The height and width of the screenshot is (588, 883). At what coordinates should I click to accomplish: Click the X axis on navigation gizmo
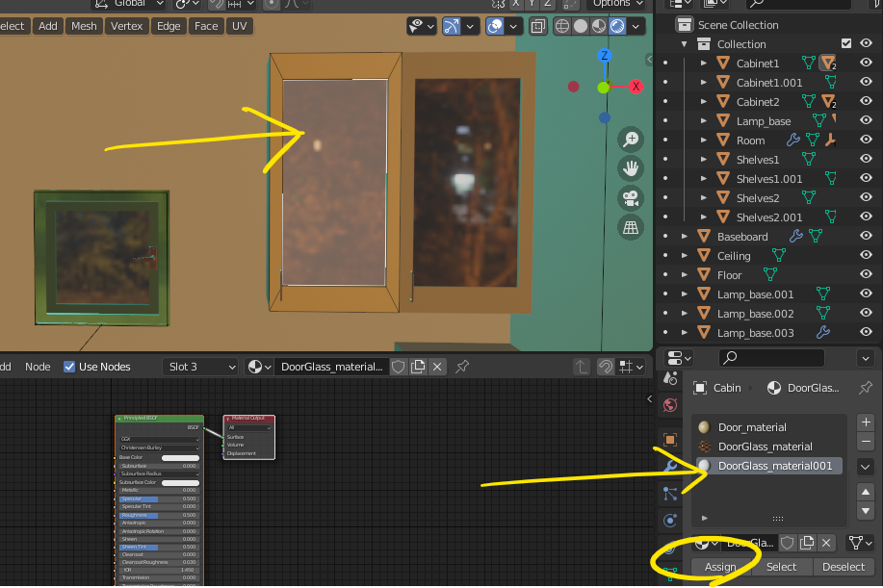(636, 87)
